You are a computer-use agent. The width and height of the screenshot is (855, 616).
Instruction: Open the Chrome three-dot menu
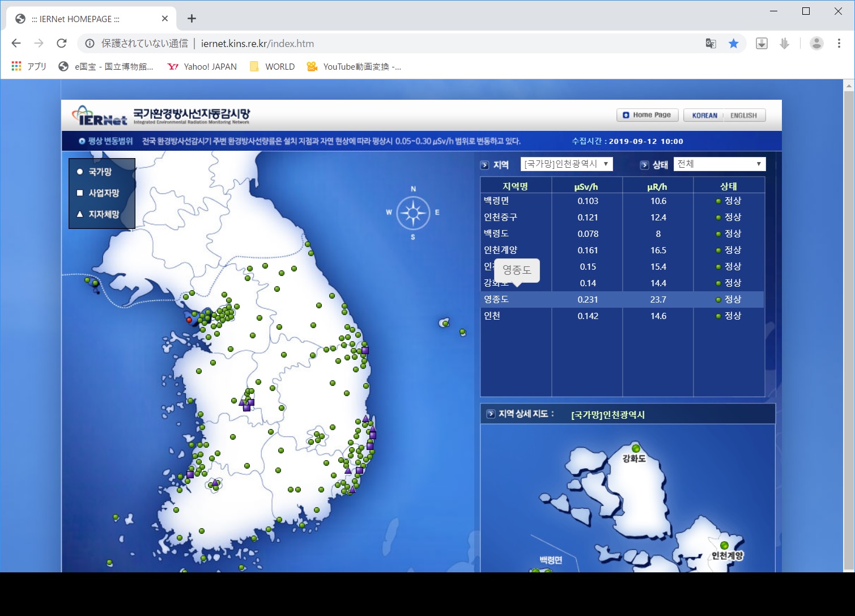839,44
